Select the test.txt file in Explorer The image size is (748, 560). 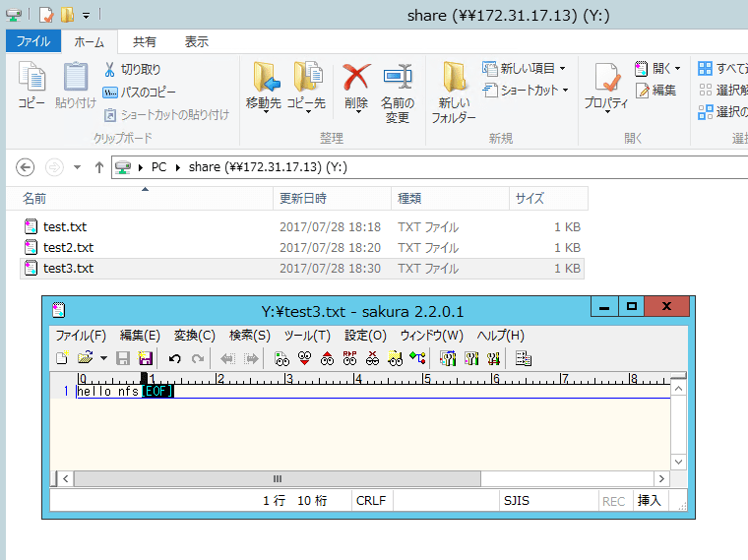click(x=301, y=227)
